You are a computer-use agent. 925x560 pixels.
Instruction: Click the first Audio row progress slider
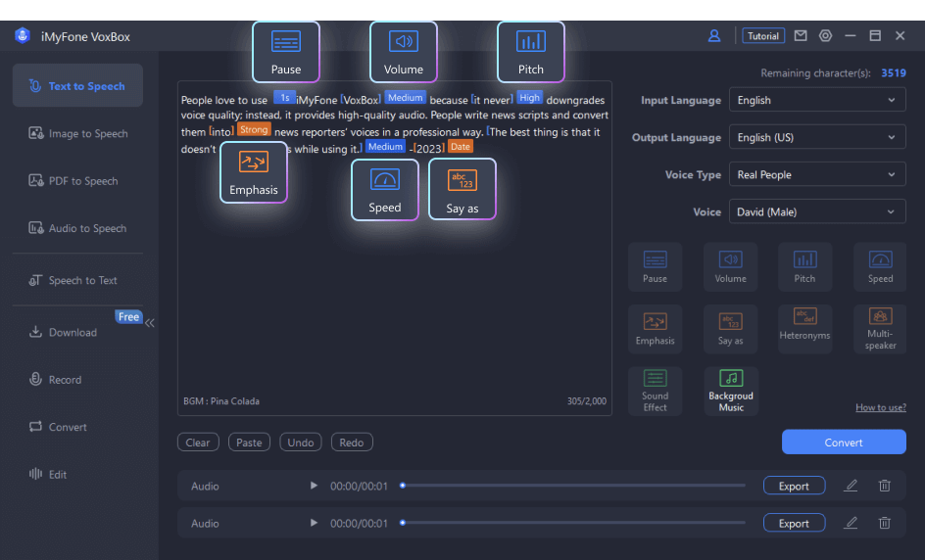click(573, 486)
